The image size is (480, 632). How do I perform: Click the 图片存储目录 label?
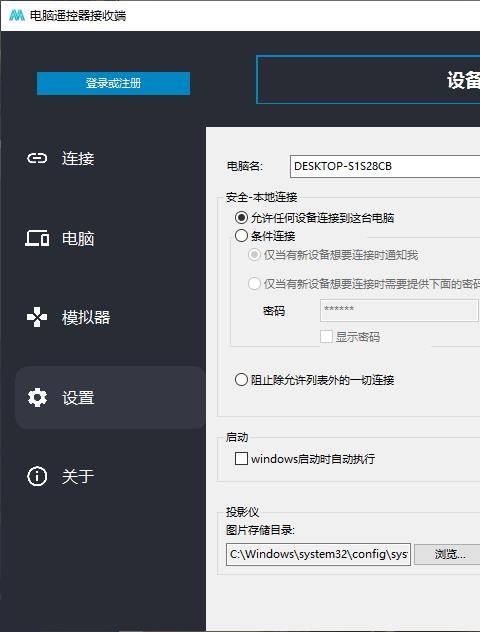pyautogui.click(x=260, y=530)
